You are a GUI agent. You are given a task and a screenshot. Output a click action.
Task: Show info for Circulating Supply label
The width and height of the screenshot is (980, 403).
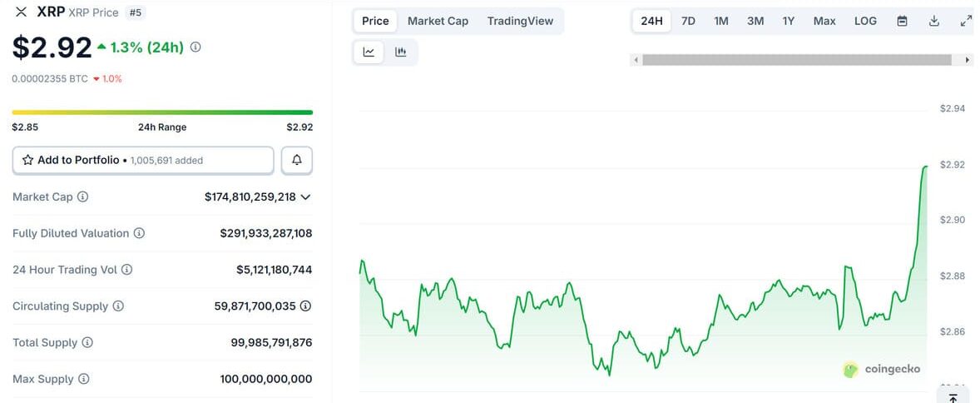point(118,306)
